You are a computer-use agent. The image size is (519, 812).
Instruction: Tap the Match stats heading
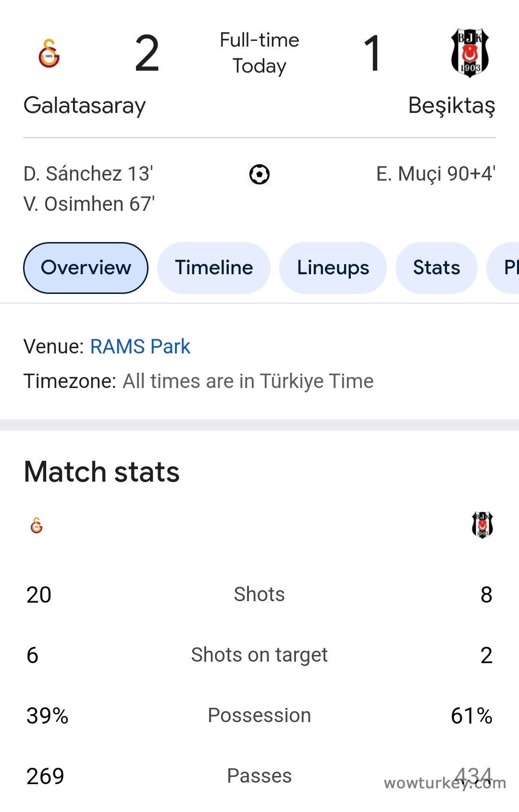102,472
